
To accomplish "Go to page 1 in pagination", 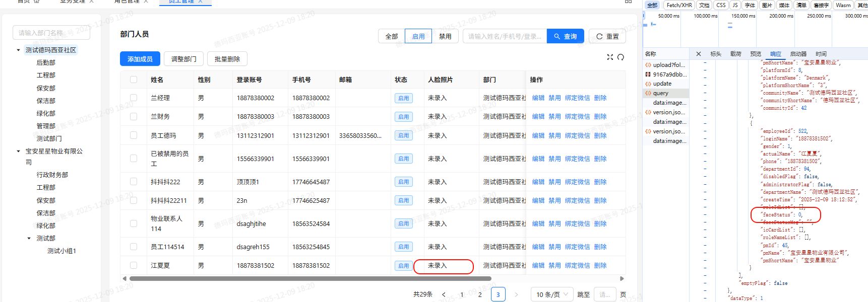I will pos(462,295).
